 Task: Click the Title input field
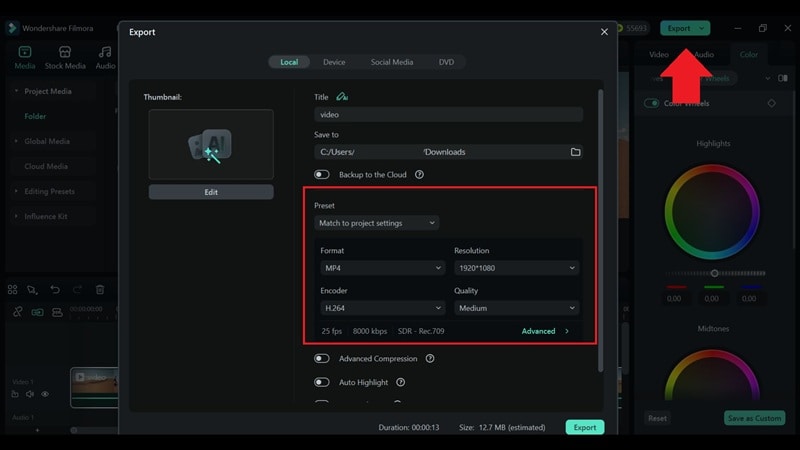click(448, 114)
